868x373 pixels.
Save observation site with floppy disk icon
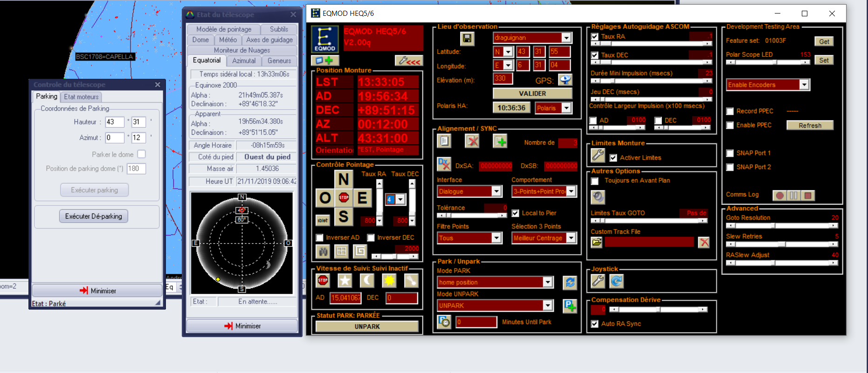click(x=467, y=38)
